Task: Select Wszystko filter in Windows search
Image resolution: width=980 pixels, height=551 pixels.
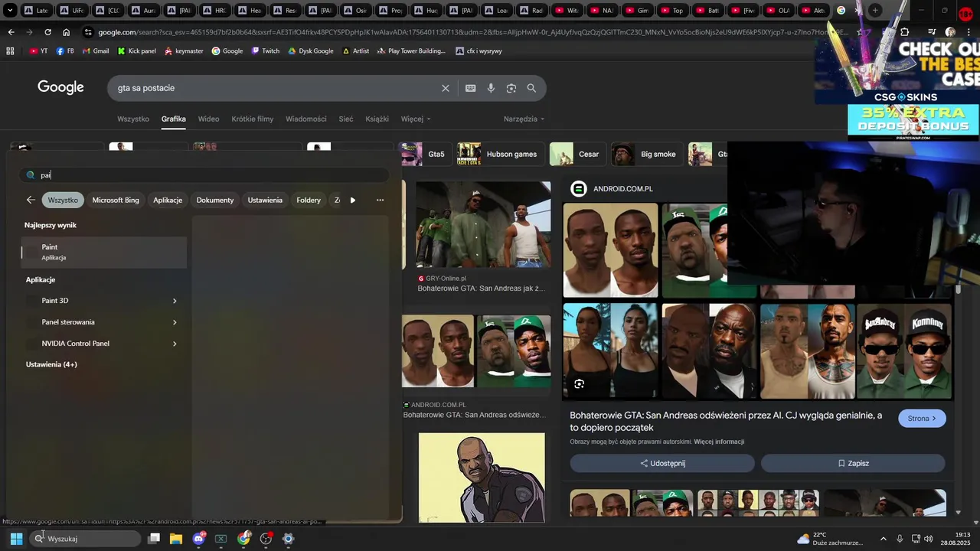Action: pos(63,200)
